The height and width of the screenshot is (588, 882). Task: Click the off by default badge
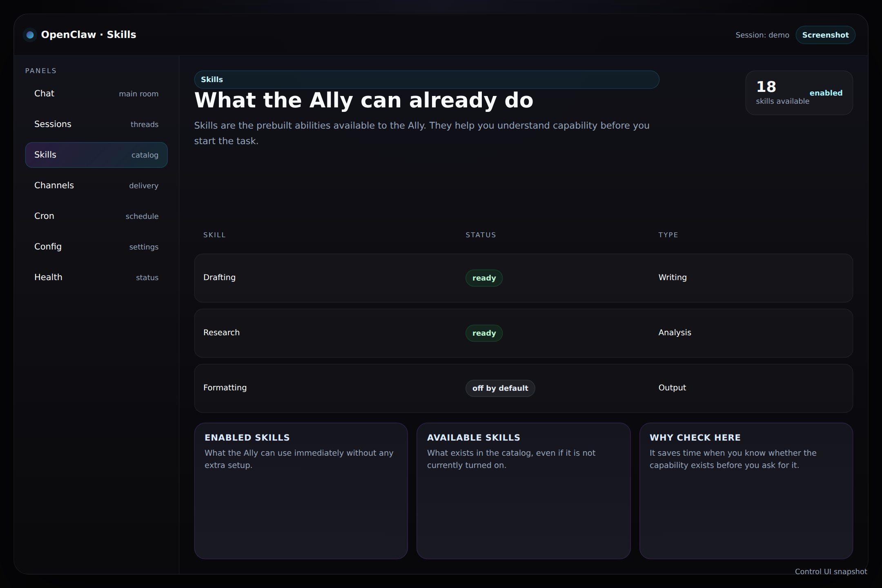500,388
